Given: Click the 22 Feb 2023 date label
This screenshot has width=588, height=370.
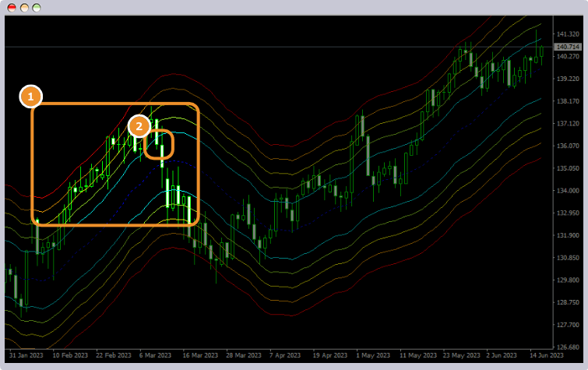Looking at the screenshot, I should (x=114, y=355).
